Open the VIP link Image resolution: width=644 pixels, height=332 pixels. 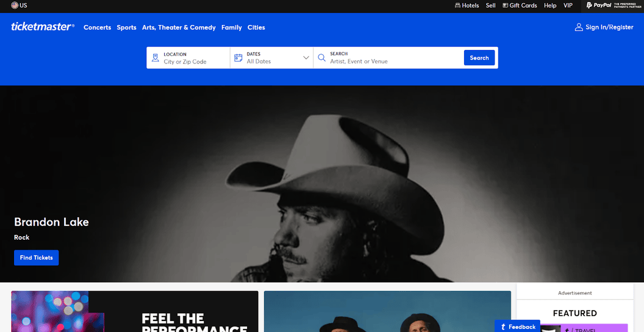coord(568,5)
